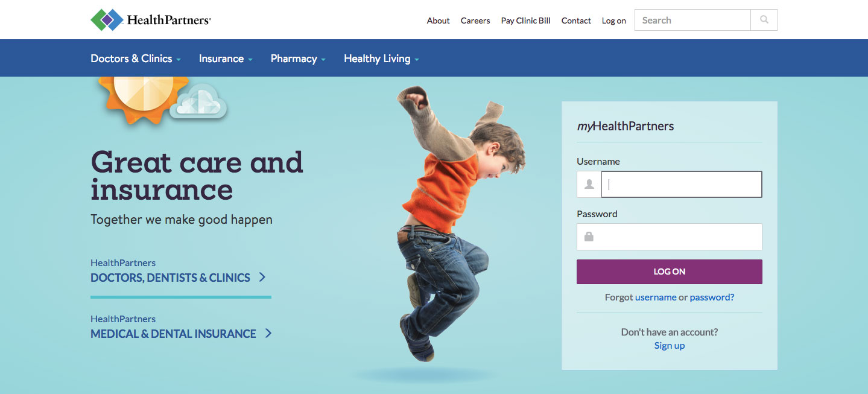
Task: Click the "Great care and insurance" headline
Action: coord(197,176)
